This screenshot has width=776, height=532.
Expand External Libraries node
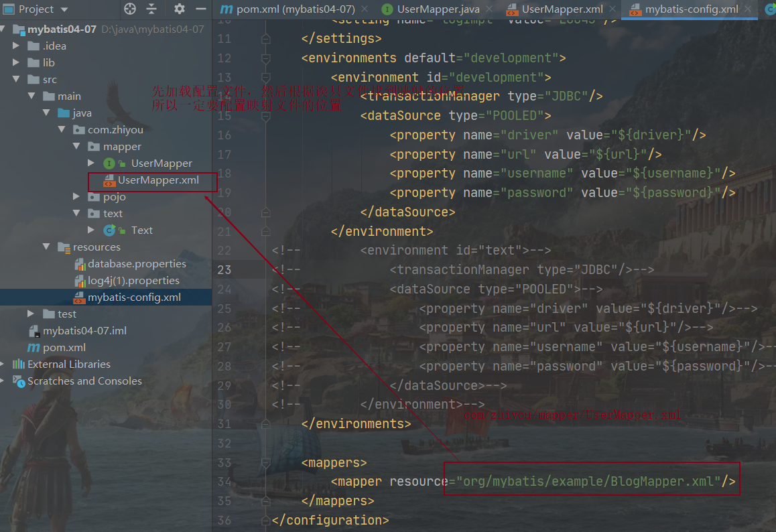3,364
